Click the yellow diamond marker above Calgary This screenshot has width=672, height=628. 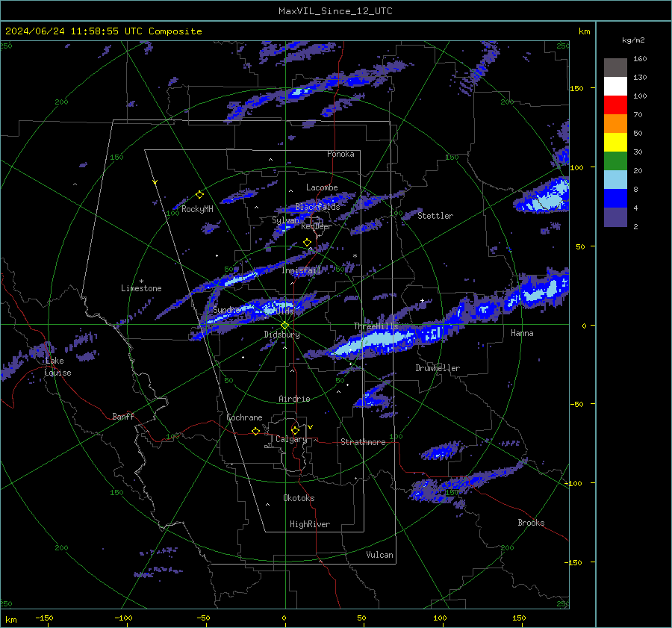(x=295, y=430)
